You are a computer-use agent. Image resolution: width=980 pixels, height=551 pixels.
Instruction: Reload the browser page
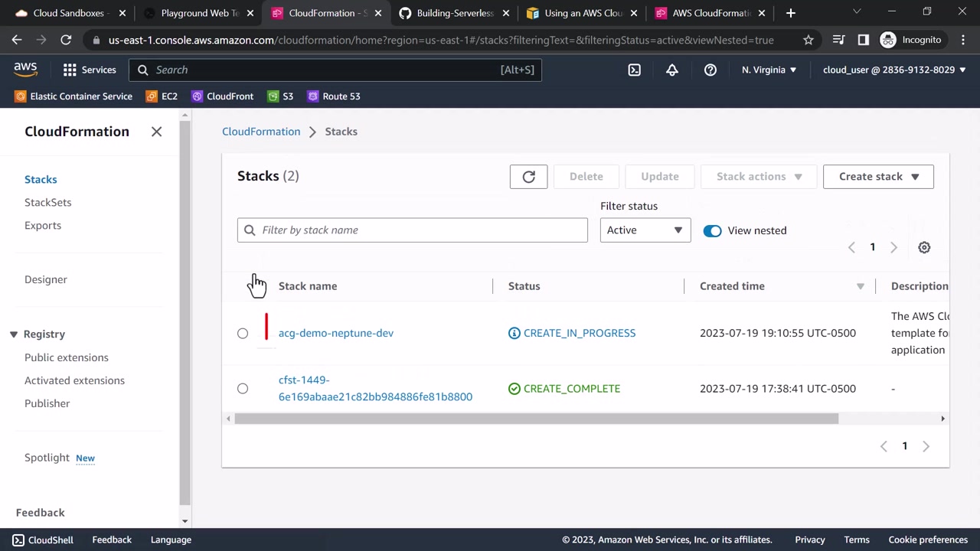66,40
